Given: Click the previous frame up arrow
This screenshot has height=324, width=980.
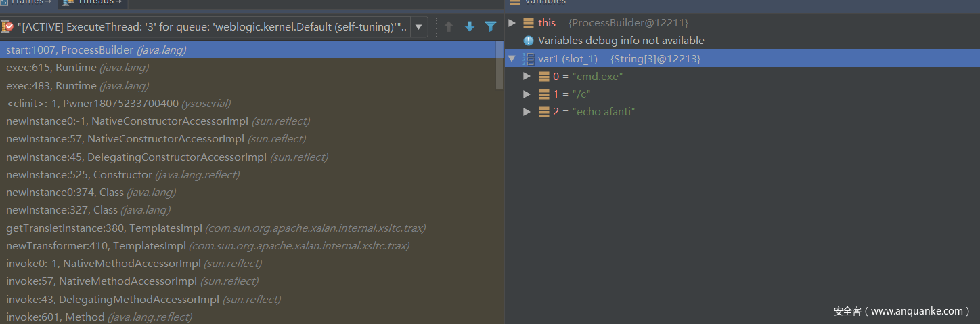Looking at the screenshot, I should 448,27.
